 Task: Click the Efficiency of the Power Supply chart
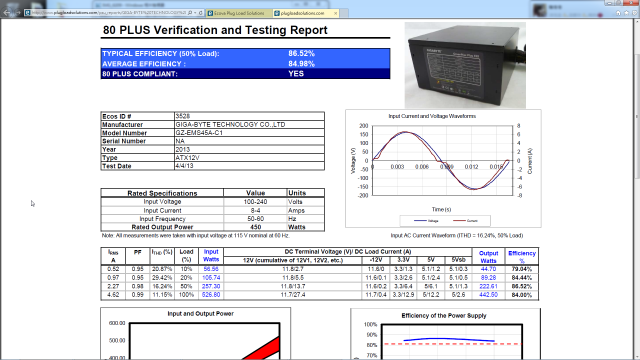[445, 334]
